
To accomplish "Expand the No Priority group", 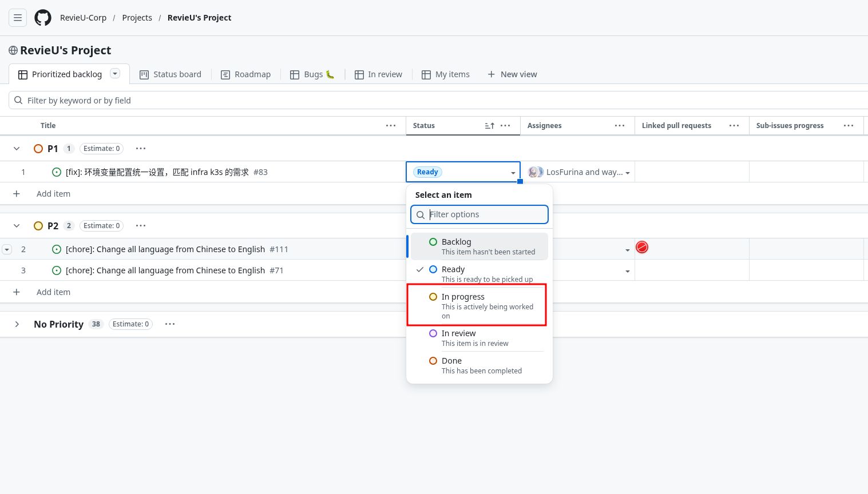I will point(17,324).
